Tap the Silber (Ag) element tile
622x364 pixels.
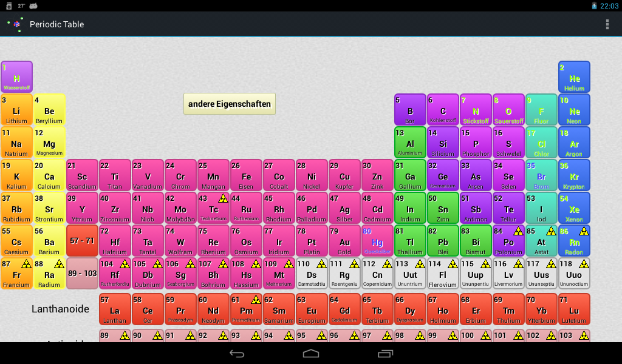click(345, 208)
